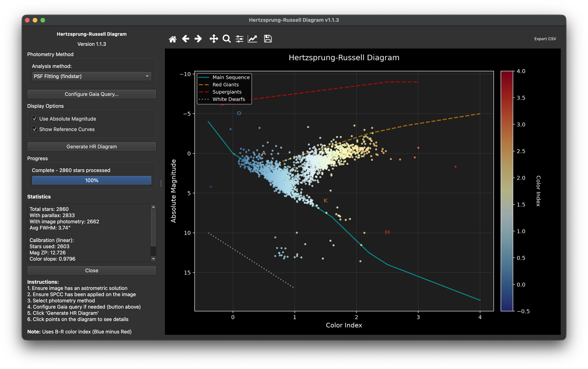Go back to previous view arrow

click(x=186, y=39)
